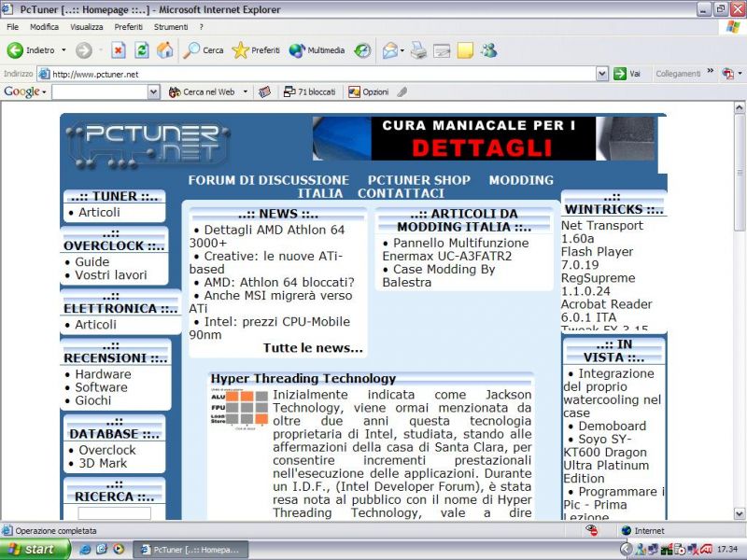Open the Contattaci link
The height and width of the screenshot is (560, 747).
click(402, 193)
